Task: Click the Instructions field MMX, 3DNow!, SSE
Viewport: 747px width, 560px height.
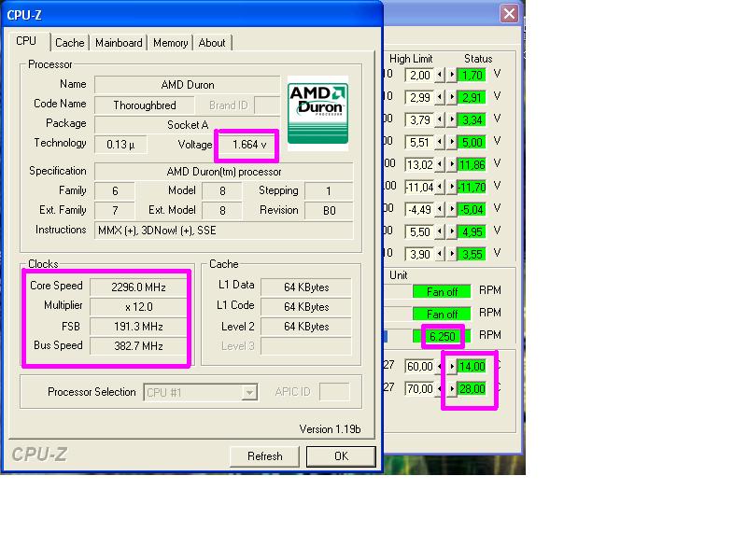Action: [224, 231]
